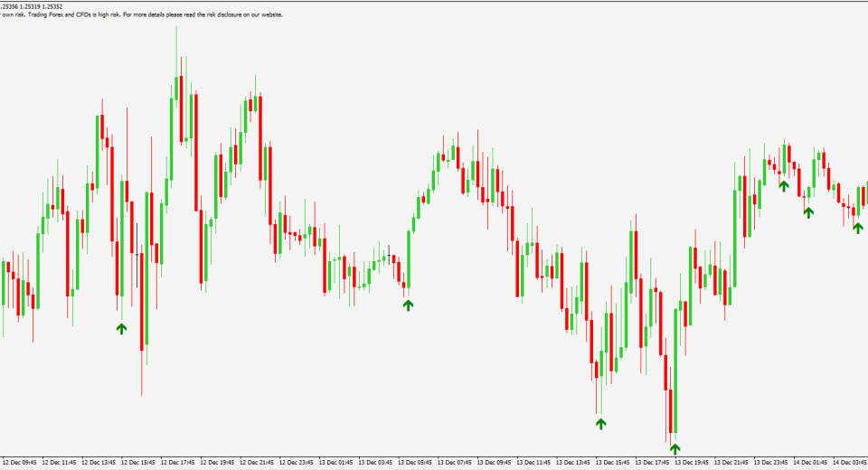Click the green arrow just before the lowest arrow
Viewport: 868px width, 470px height.
point(599,422)
